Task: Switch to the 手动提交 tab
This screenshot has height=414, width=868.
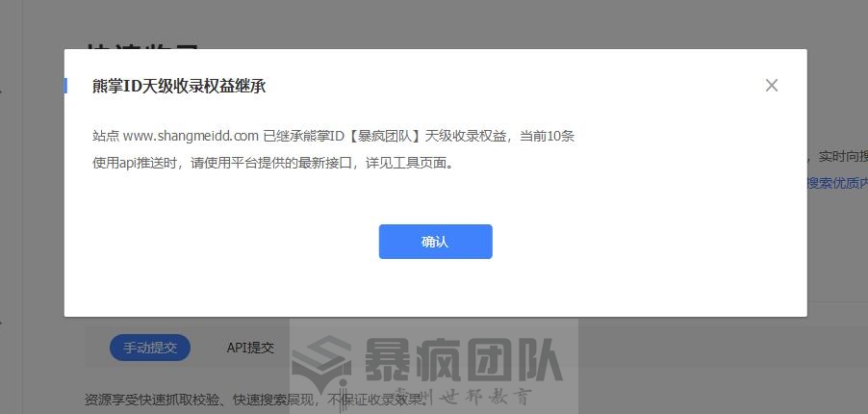Action: (x=150, y=348)
